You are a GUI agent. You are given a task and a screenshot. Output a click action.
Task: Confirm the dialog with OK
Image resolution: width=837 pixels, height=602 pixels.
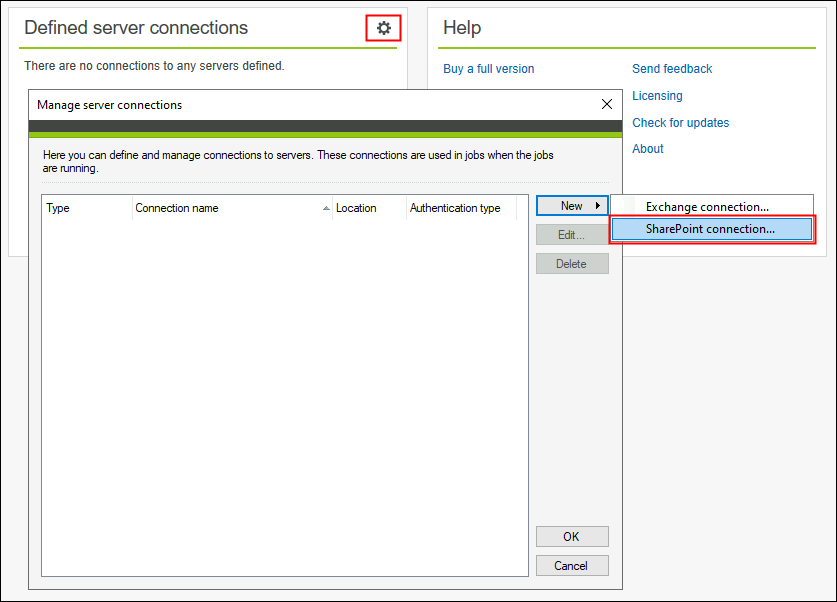(572, 536)
